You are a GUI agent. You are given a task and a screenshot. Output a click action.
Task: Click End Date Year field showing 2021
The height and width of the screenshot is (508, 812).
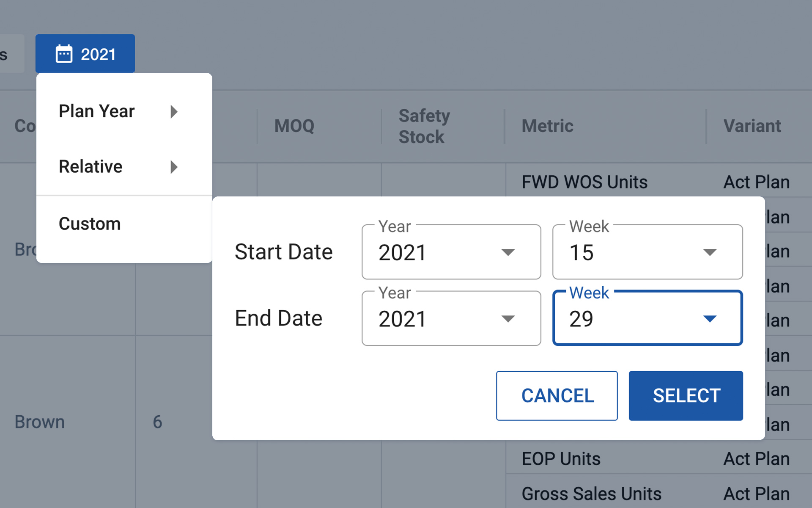pyautogui.click(x=451, y=318)
